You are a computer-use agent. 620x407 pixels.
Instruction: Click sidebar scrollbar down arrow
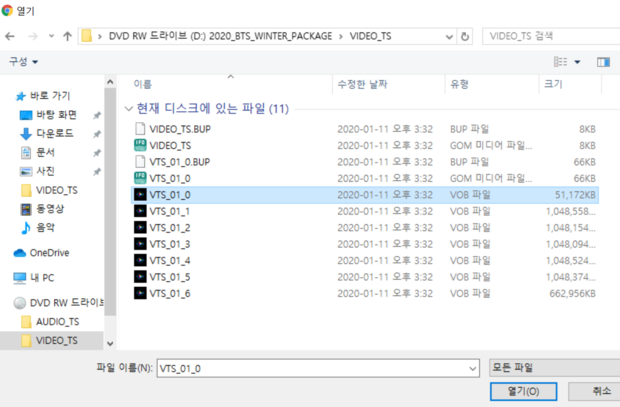(x=110, y=344)
